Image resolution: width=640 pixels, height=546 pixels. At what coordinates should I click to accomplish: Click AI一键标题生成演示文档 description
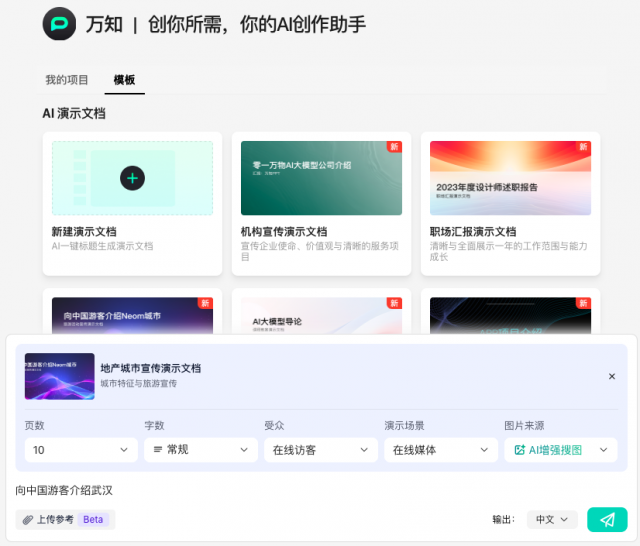pos(102,246)
